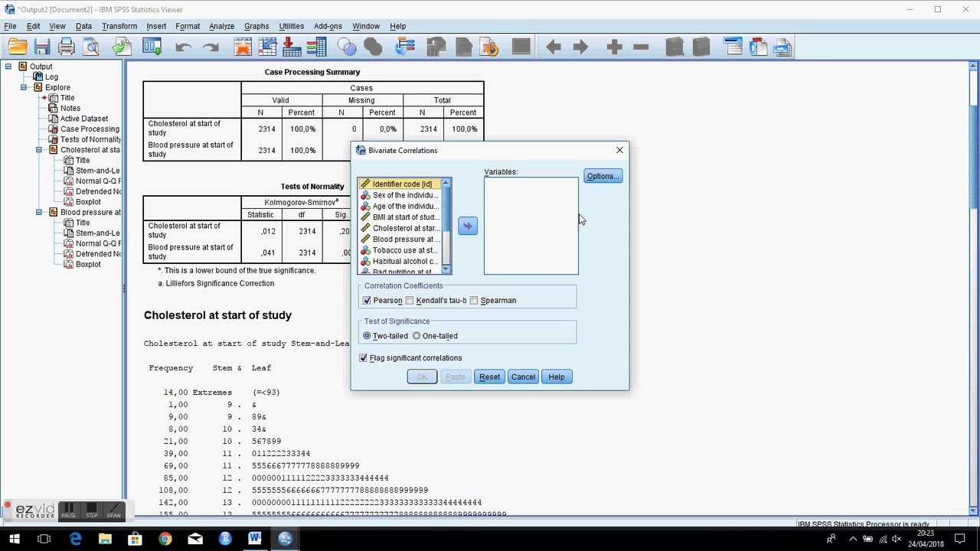980x551 pixels.
Task: Click the Variables list toolbar icon
Action: pos(316,47)
